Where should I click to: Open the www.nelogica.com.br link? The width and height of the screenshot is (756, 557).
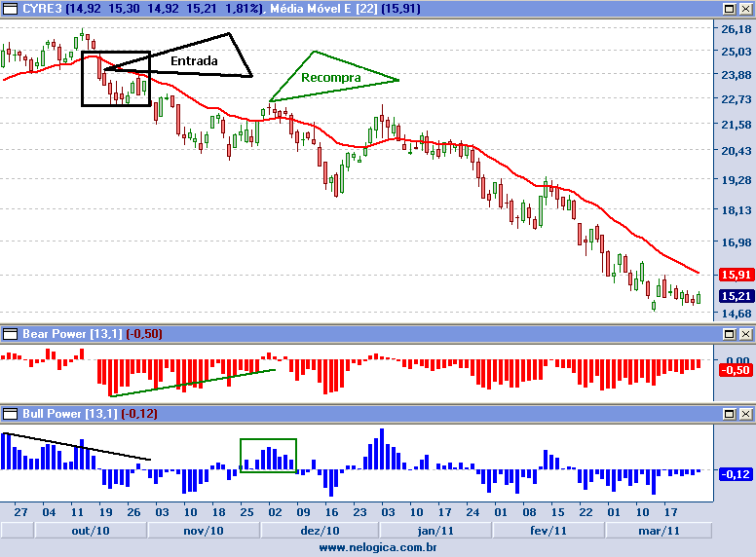(377, 548)
